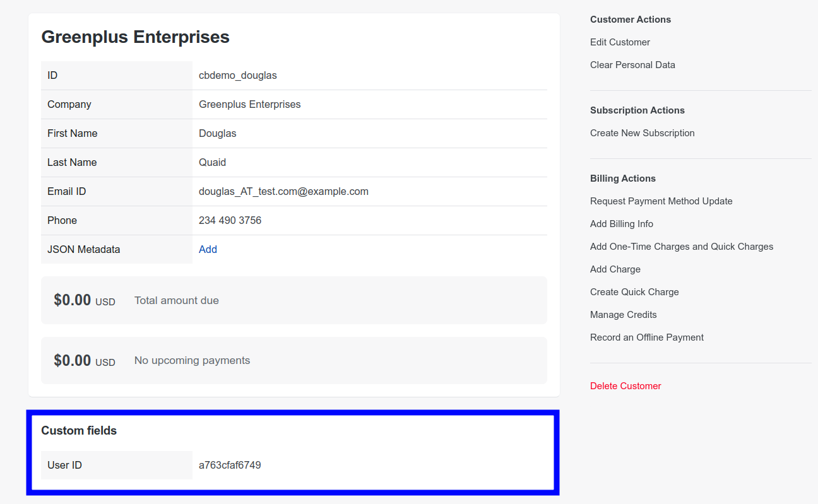818x504 pixels.
Task: Open the Edit Customer action
Action: [x=620, y=42]
